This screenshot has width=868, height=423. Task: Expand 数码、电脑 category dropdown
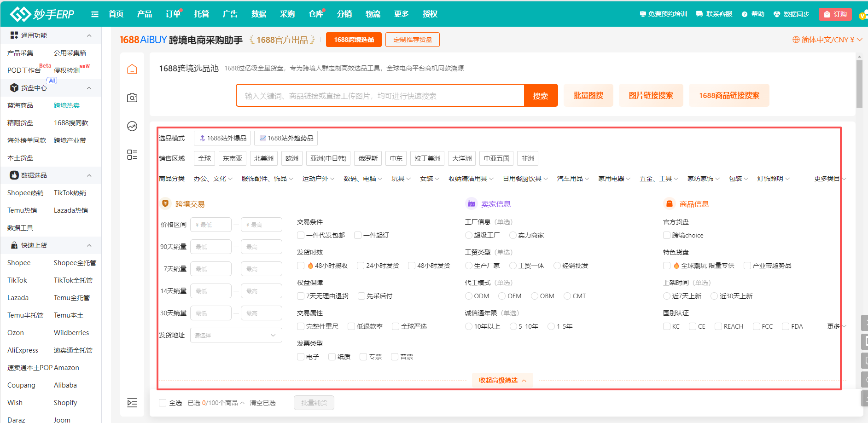point(363,179)
